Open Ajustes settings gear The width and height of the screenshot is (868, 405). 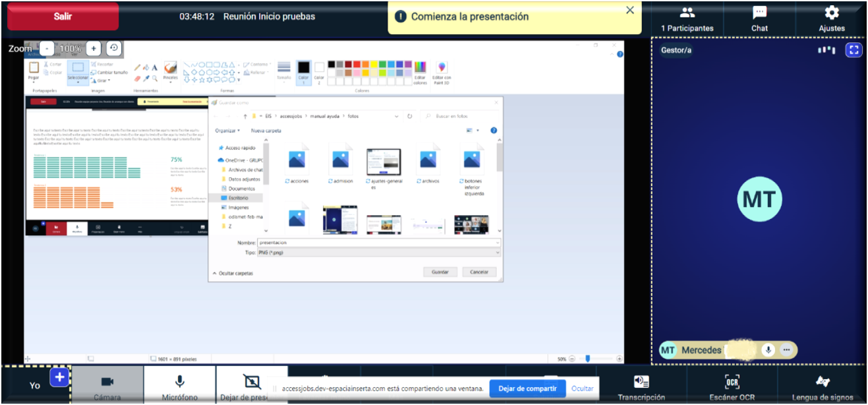832,19
